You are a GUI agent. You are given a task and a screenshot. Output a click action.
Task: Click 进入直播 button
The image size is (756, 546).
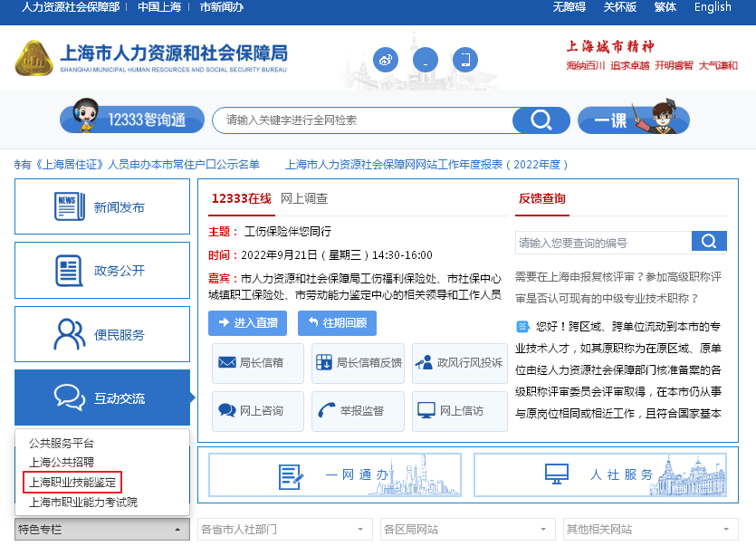247,323
